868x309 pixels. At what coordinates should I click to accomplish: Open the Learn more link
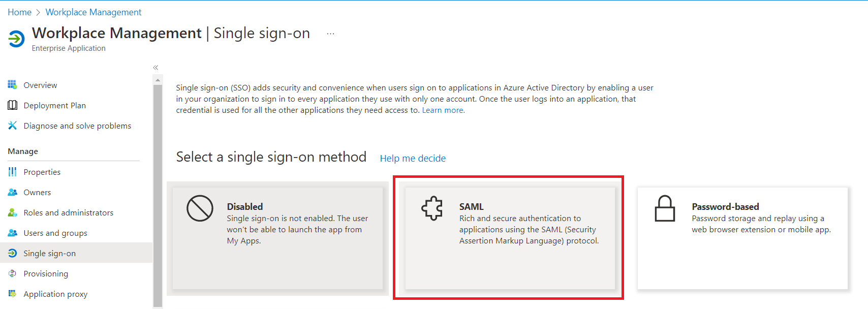[443, 110]
